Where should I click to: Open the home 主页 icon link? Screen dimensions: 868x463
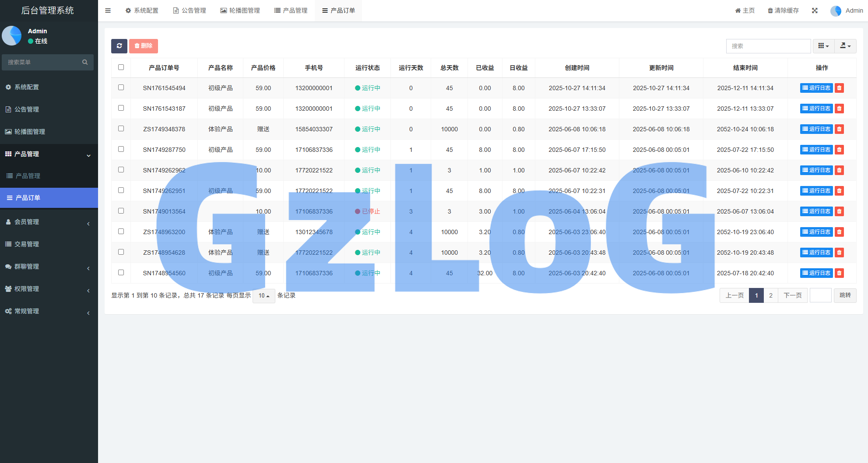click(745, 11)
